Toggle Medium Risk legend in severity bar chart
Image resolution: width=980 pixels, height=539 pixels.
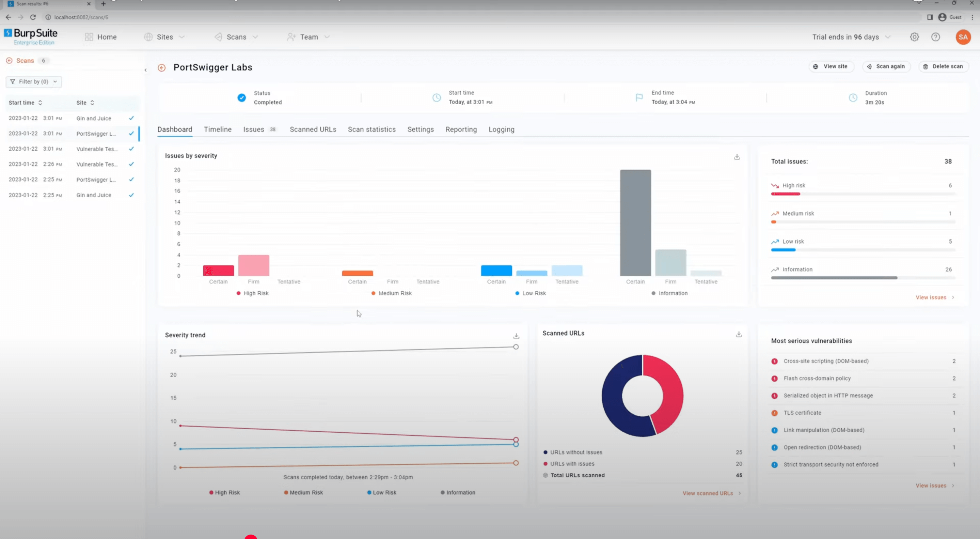pyautogui.click(x=392, y=293)
